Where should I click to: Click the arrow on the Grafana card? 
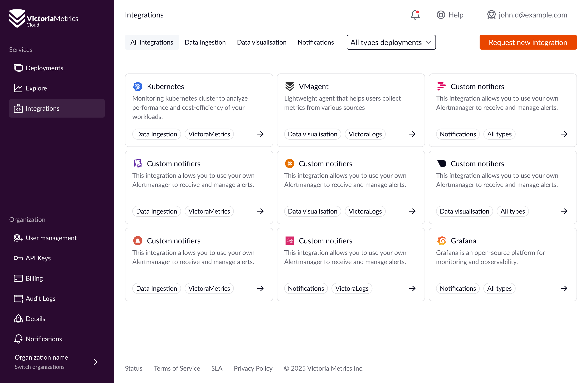pyautogui.click(x=564, y=288)
